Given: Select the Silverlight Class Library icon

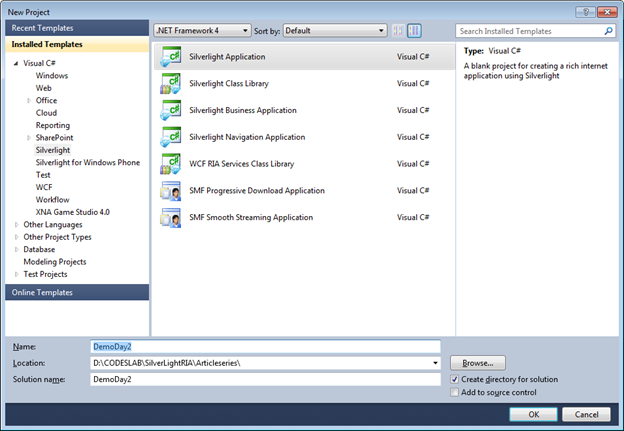Looking at the screenshot, I should [x=170, y=84].
